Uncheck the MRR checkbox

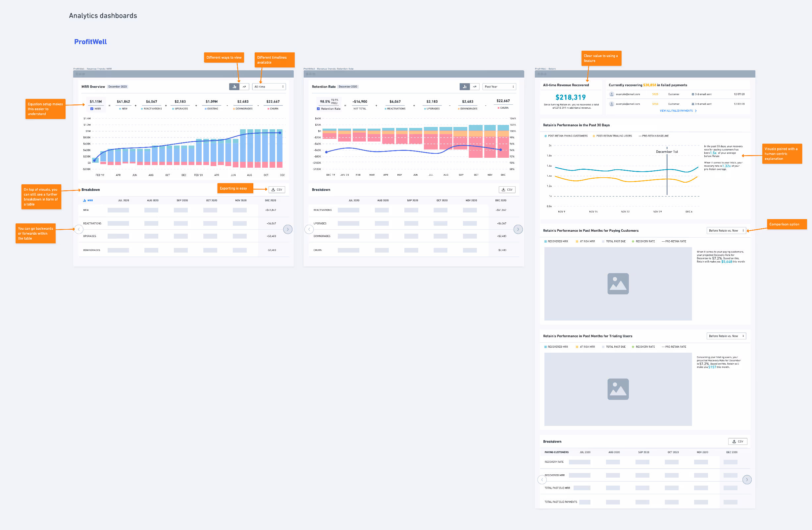pos(92,109)
